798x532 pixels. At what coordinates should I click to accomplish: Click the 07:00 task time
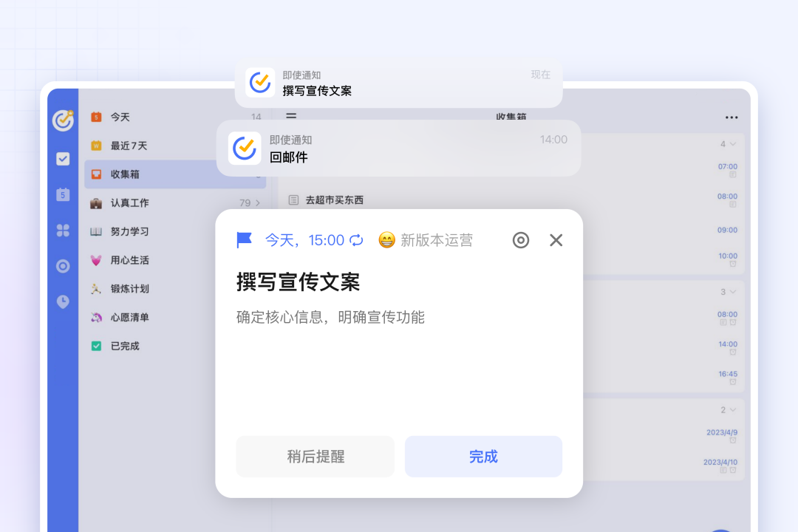coord(728,166)
